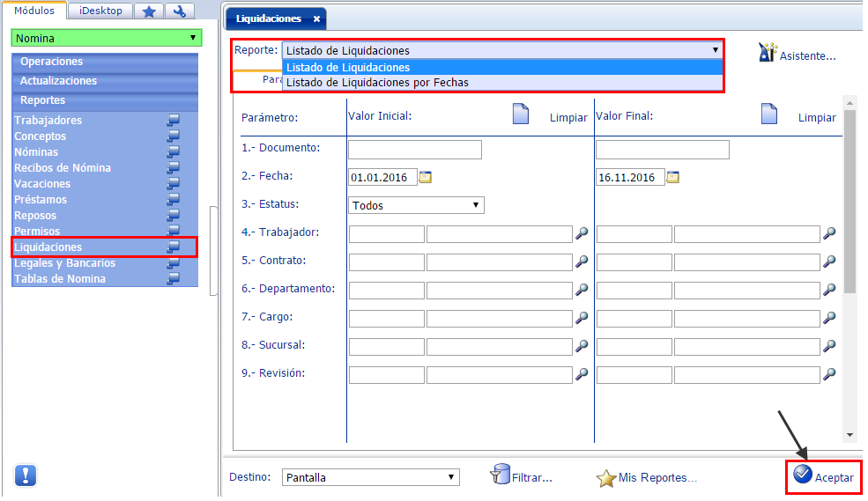
Task: Click report icon next to Recibos de Nómina
Action: point(174,167)
